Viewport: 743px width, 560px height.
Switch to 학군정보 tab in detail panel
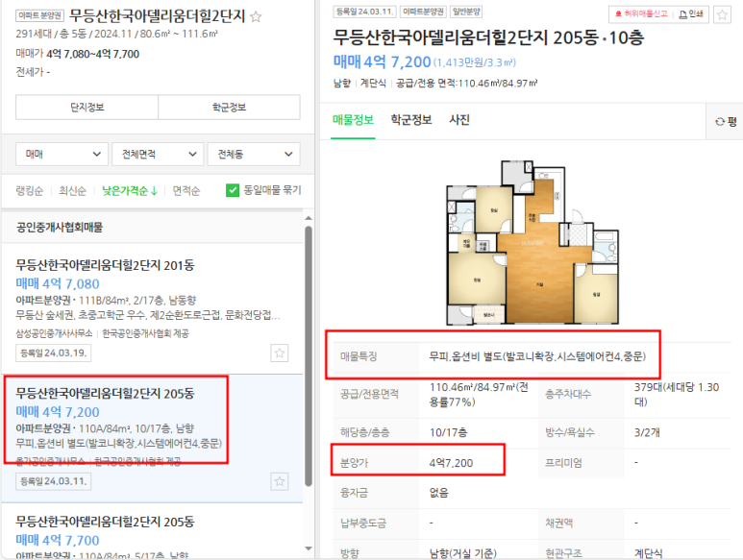click(411, 120)
